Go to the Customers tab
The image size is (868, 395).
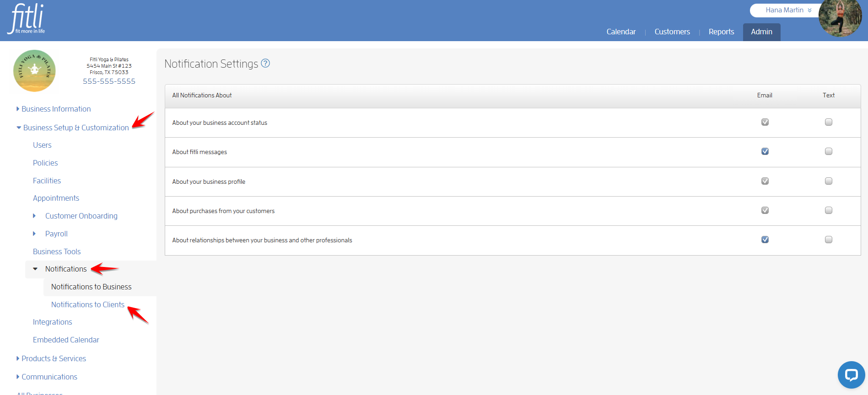click(x=672, y=32)
